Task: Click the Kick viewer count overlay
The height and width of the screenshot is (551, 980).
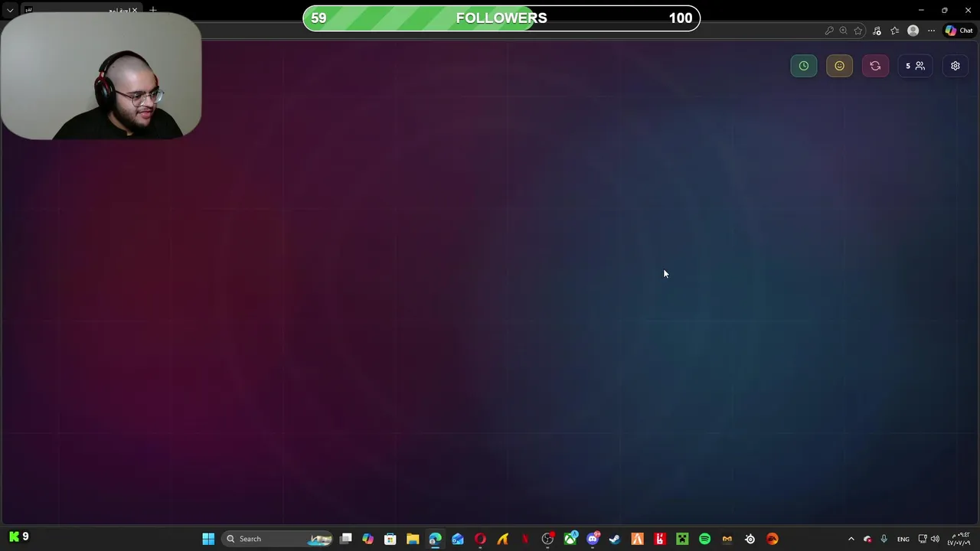Action: [19, 537]
